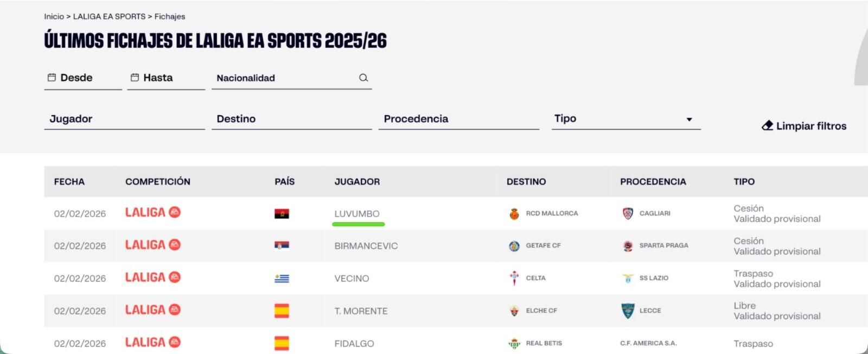
Task: Click the search icon in Nacionalidad field
Action: coord(363,78)
